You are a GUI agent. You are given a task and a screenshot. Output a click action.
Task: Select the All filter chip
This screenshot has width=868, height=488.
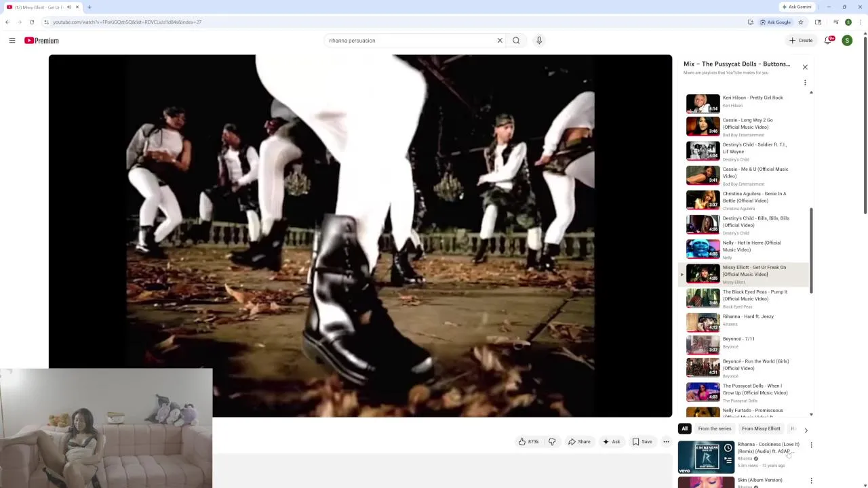tap(684, 428)
